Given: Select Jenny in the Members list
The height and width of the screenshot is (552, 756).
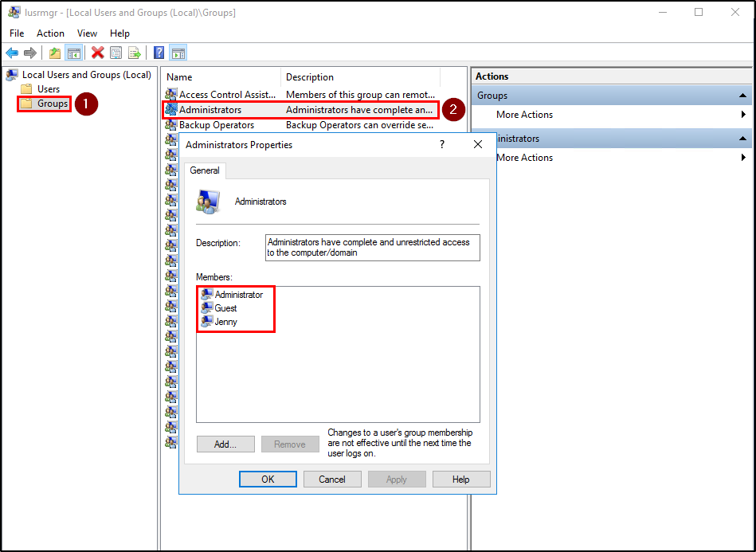Looking at the screenshot, I should click(x=225, y=322).
